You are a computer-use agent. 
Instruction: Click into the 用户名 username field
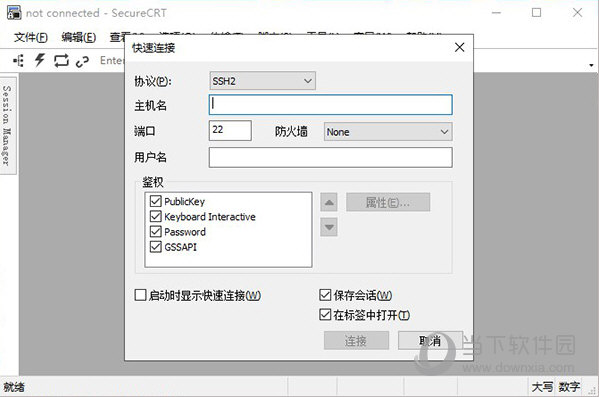point(331,157)
